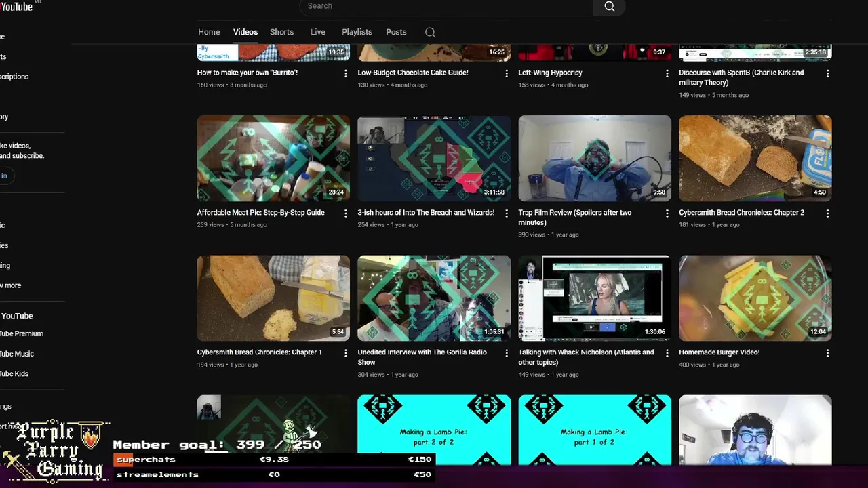The image size is (868, 488).
Task: Switch to the Home tab
Action: pyautogui.click(x=209, y=32)
